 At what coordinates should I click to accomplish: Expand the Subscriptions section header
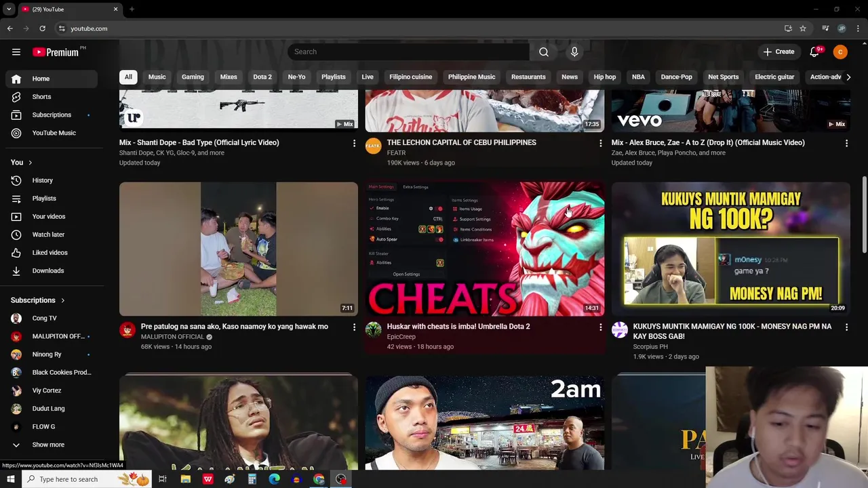[38, 300]
